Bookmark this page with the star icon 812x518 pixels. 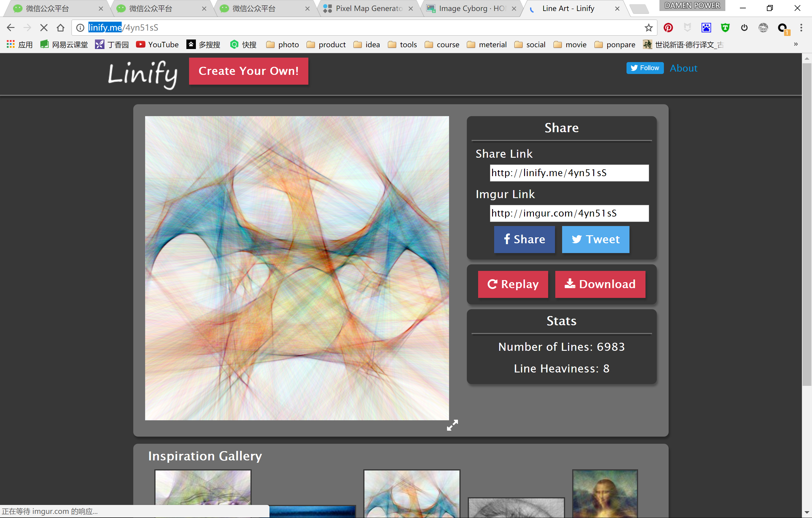[x=648, y=28]
